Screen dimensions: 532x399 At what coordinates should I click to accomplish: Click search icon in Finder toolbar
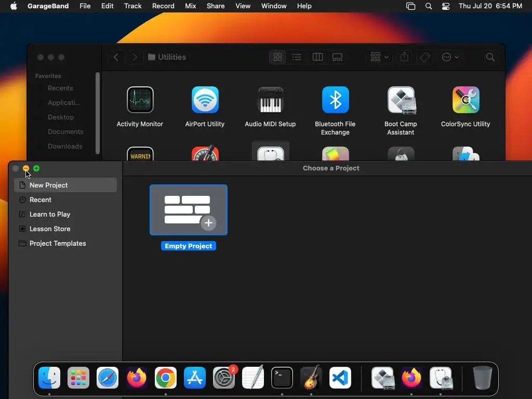(x=490, y=57)
